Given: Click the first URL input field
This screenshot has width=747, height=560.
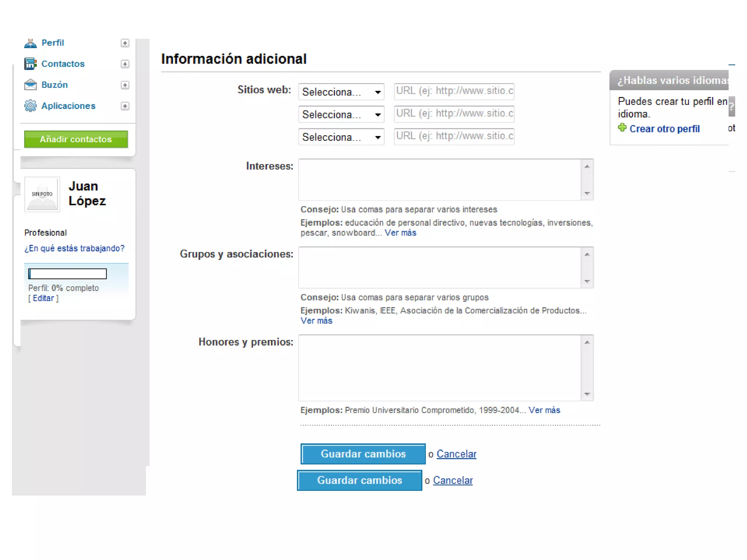Looking at the screenshot, I should 454,91.
